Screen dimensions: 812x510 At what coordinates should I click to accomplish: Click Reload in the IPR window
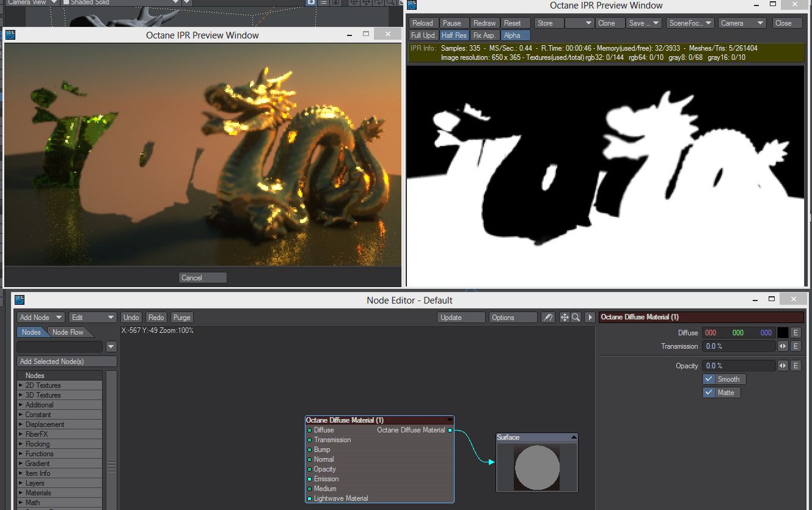[423, 23]
